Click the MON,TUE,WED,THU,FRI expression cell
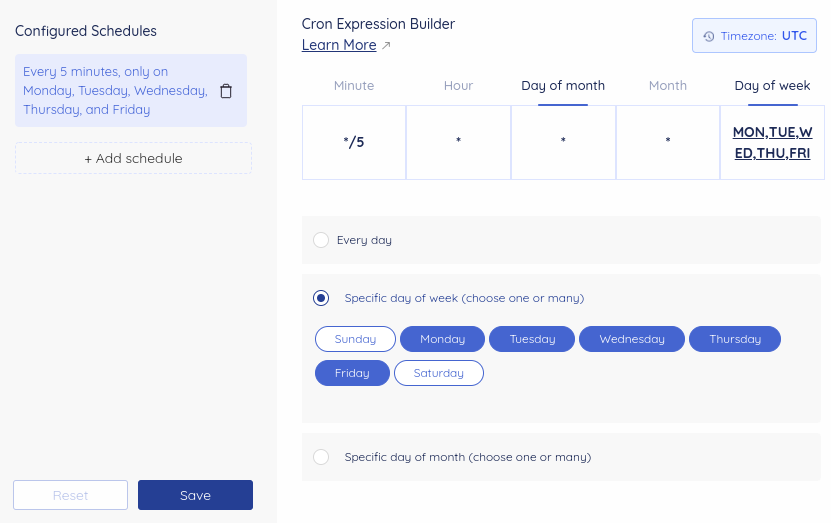Viewport: 831px width, 523px height. [x=772, y=143]
